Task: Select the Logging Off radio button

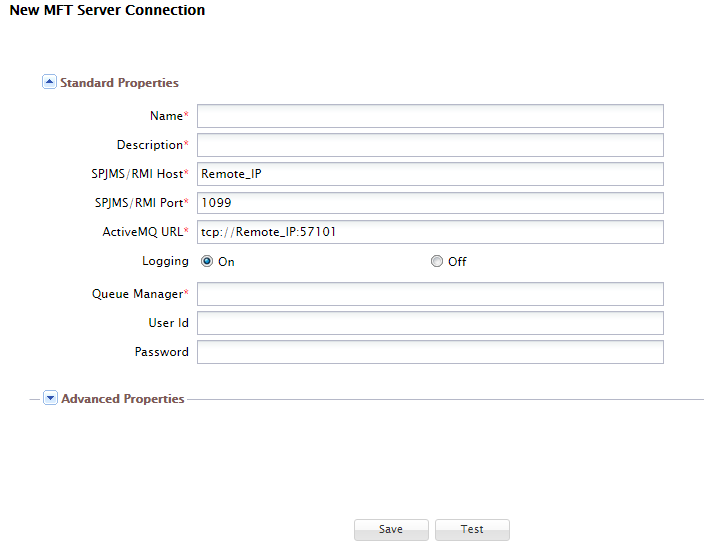Action: (x=437, y=262)
